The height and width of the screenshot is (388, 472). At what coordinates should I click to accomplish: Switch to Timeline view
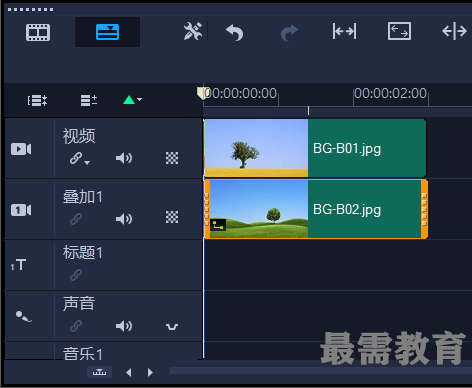pos(107,32)
